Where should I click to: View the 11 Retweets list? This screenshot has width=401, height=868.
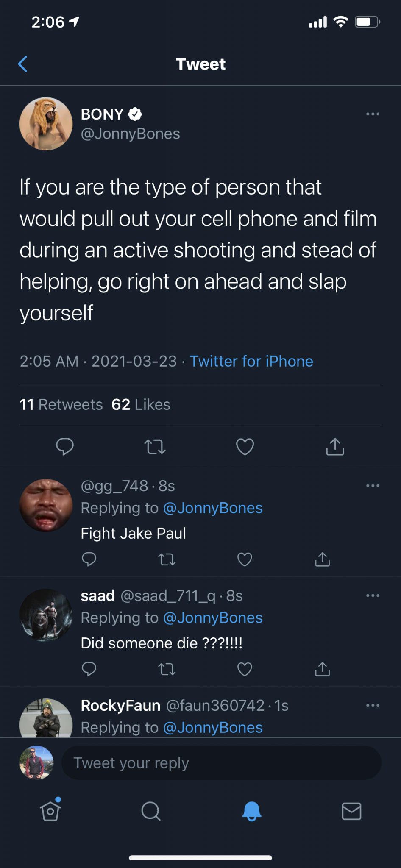pyautogui.click(x=61, y=405)
